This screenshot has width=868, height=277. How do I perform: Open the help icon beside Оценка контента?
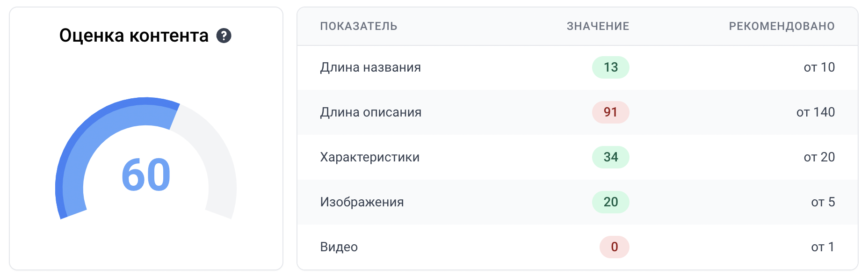pos(224,36)
